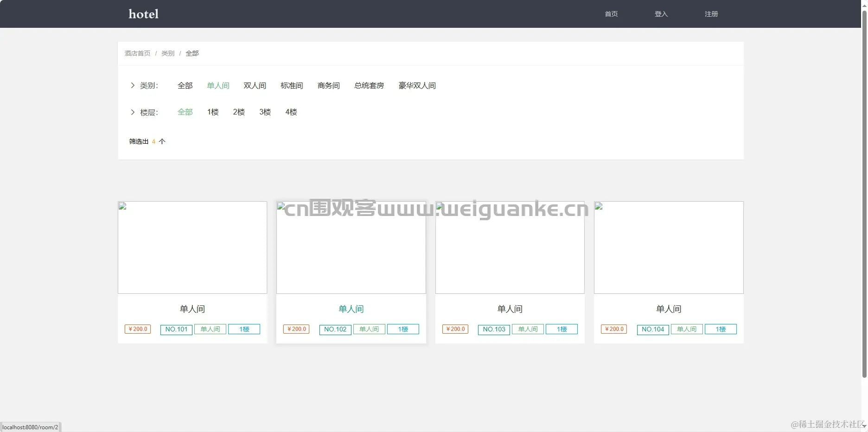Click the 单人间 title of room NO.104
This screenshot has width=868, height=432.
(x=669, y=309)
